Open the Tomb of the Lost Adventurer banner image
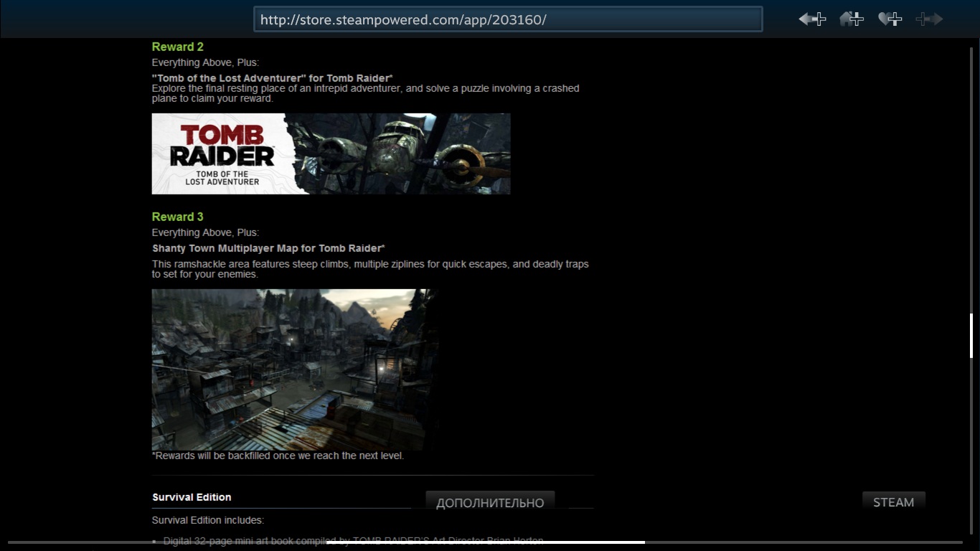Viewport: 980px width, 551px height. 331,154
